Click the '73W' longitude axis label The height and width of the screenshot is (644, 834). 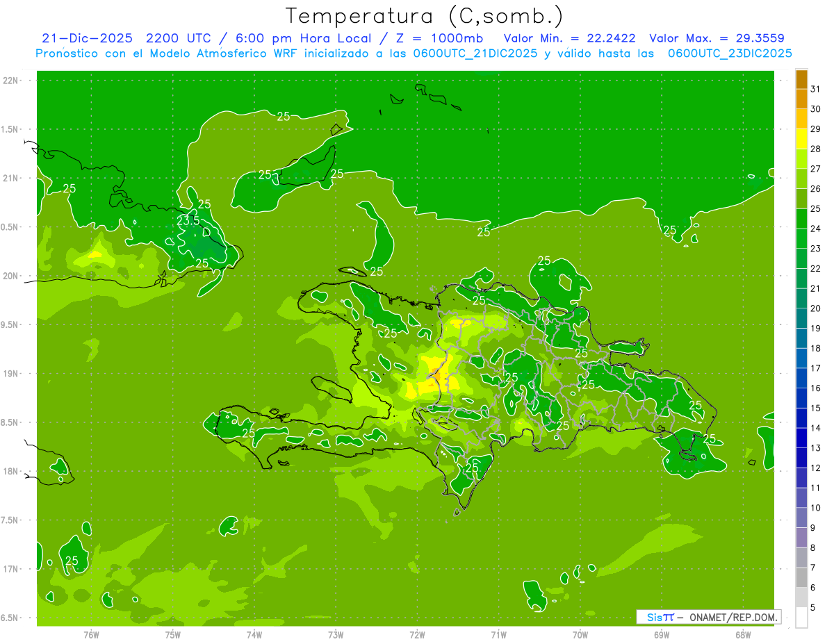[336, 634]
